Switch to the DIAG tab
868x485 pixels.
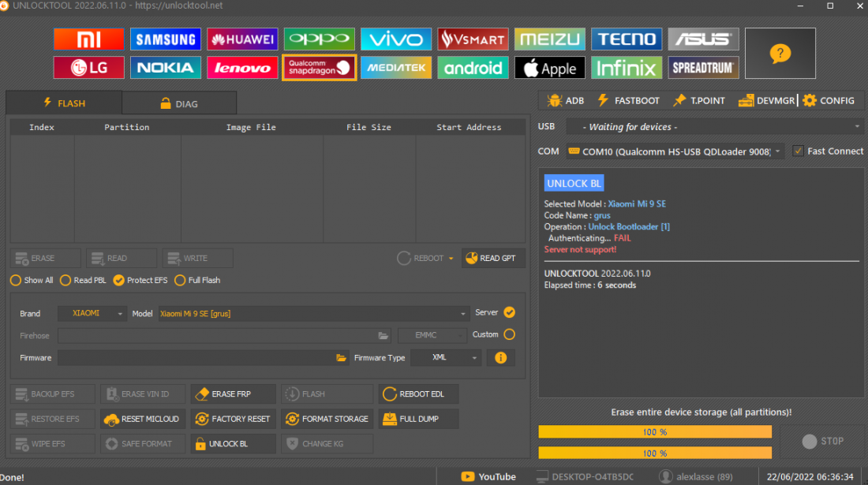179,103
